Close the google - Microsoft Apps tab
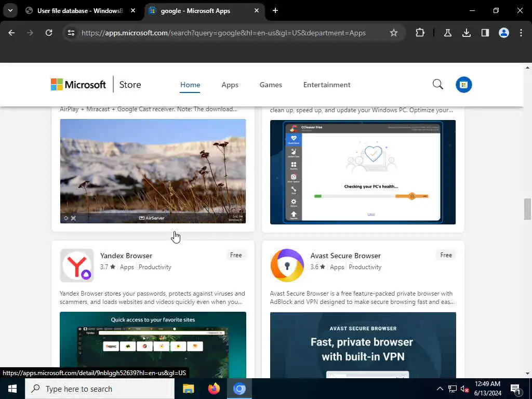This screenshot has height=399, width=532. [257, 10]
